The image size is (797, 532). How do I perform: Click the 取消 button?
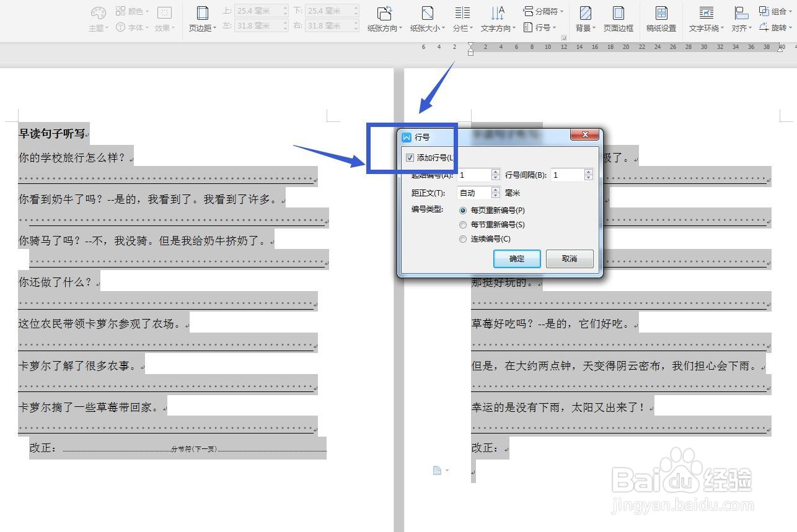[x=570, y=259]
